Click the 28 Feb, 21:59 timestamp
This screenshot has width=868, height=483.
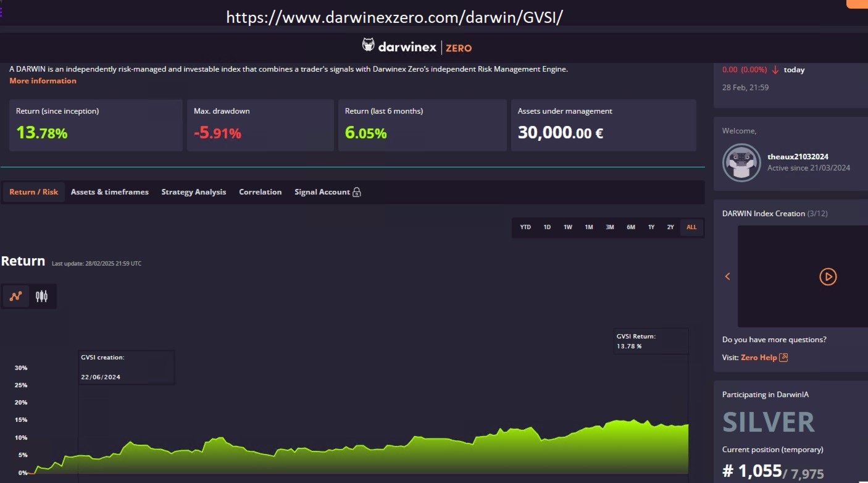pyautogui.click(x=745, y=88)
